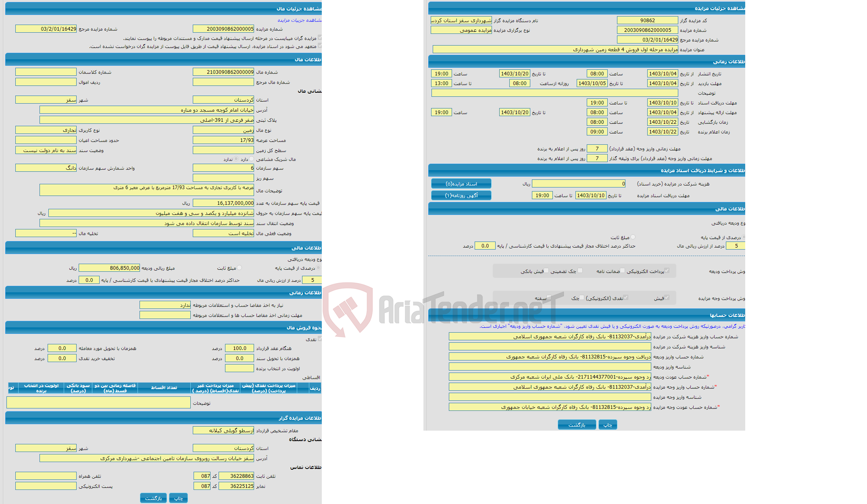This screenshot has width=867, height=504.
Task: Click the back navigation icon on right form
Action: (x=577, y=425)
